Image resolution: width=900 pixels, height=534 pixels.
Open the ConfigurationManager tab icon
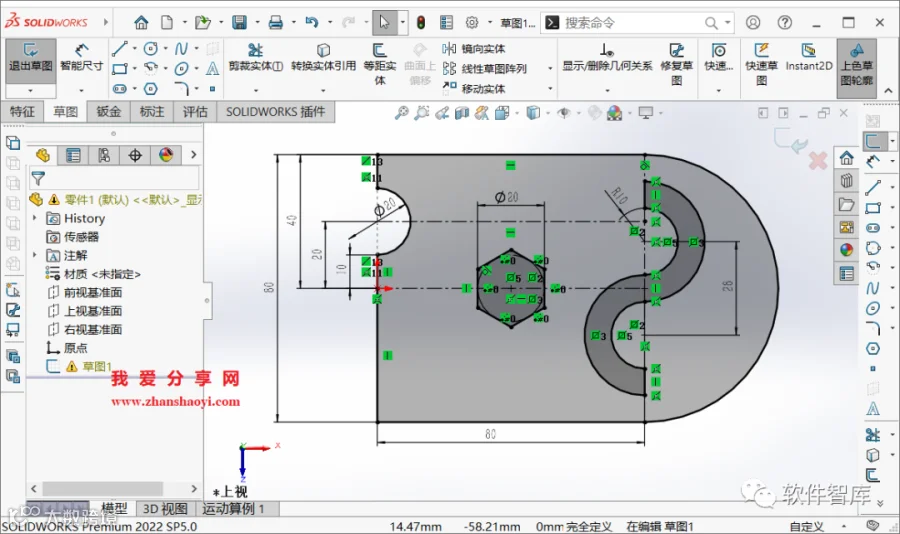pos(104,155)
